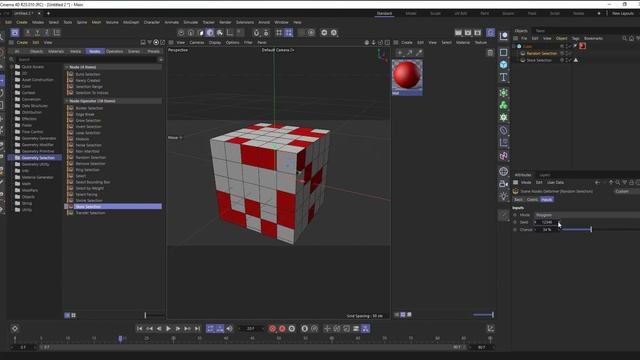
Task: Switch to the Operators tab in Asset Browser
Action: (115, 51)
